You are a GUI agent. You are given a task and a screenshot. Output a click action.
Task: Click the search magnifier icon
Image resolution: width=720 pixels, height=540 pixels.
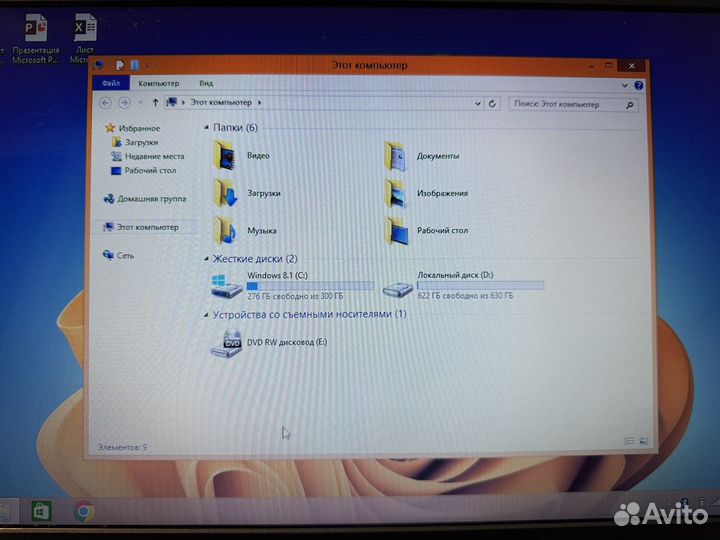pos(630,105)
